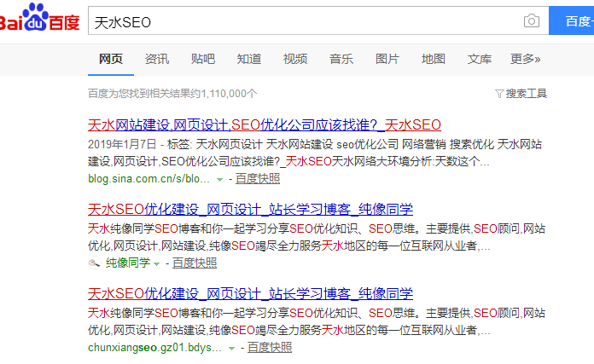Click the funnel icon beside 搜索工具
594x364 pixels.
499,94
